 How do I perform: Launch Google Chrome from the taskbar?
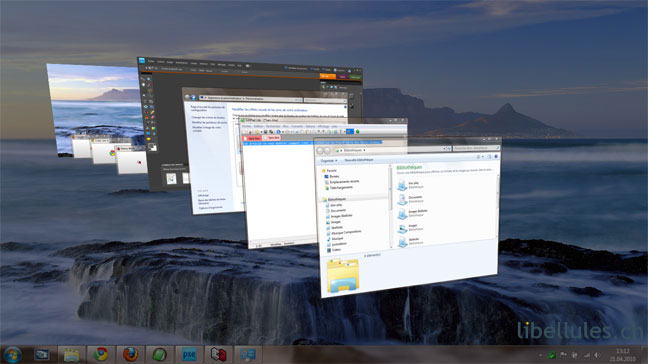click(100, 354)
